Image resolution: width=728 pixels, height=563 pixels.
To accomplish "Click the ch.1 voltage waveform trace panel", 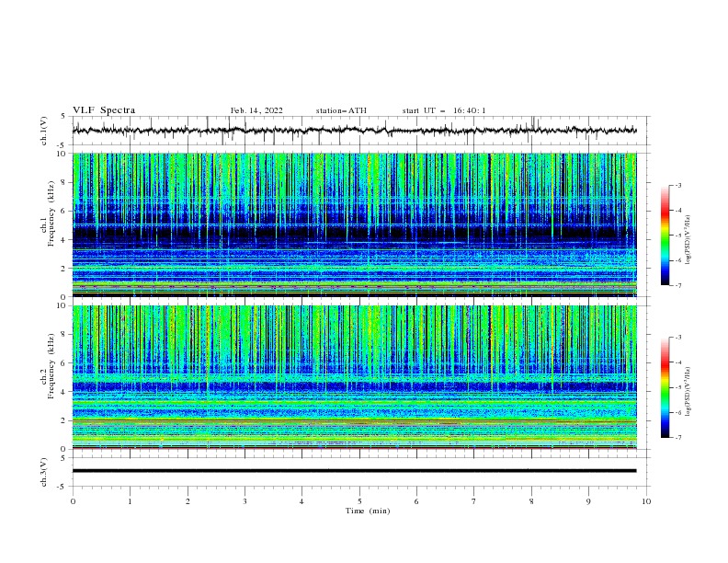I will click(361, 131).
